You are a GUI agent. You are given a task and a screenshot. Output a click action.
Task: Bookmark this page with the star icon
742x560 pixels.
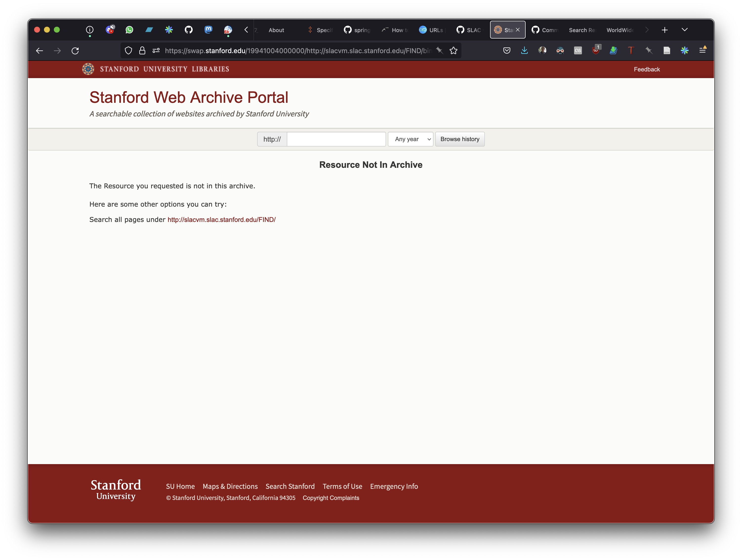453,51
